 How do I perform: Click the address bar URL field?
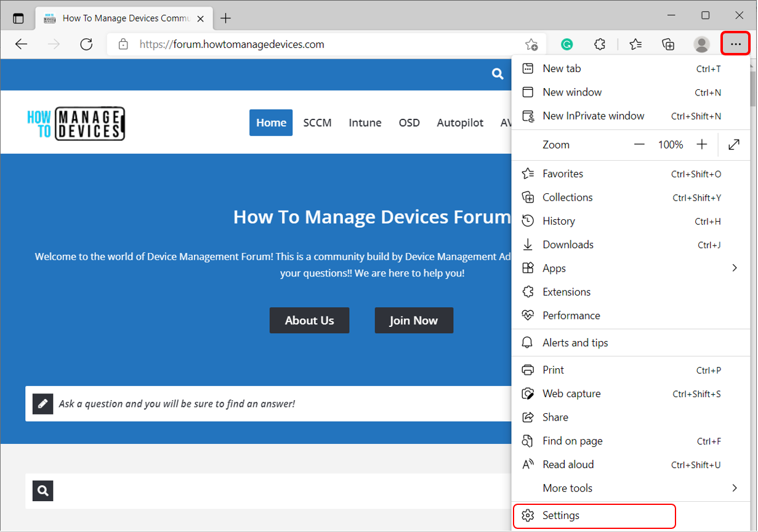coord(320,44)
